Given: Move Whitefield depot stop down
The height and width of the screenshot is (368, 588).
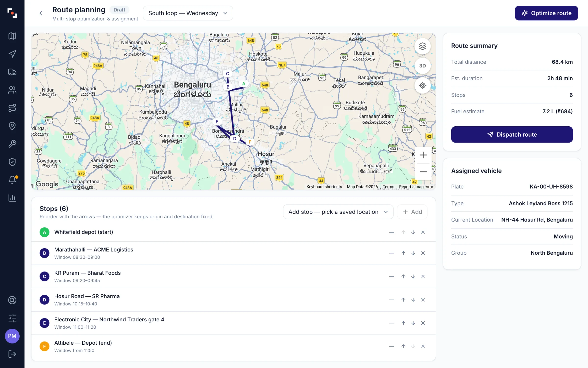Looking at the screenshot, I should pos(413,232).
